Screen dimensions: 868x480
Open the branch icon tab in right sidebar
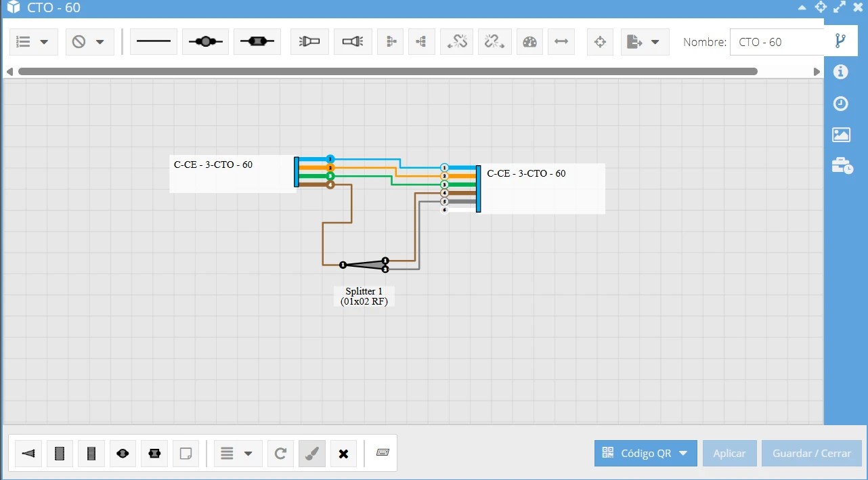pos(840,41)
